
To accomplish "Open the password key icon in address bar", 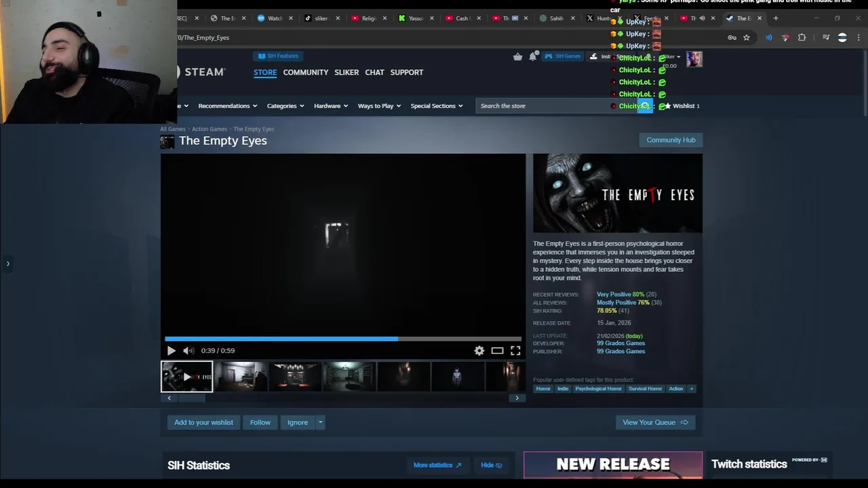I will [732, 37].
